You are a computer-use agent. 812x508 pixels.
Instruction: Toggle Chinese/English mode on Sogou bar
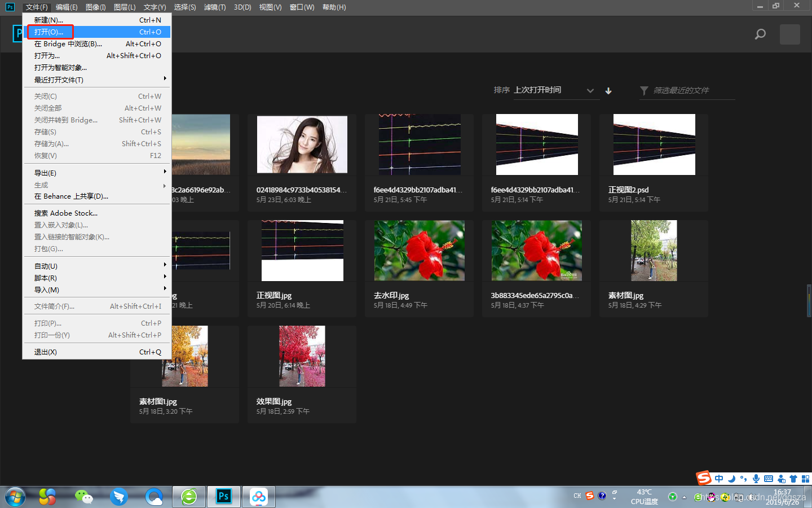[719, 479]
